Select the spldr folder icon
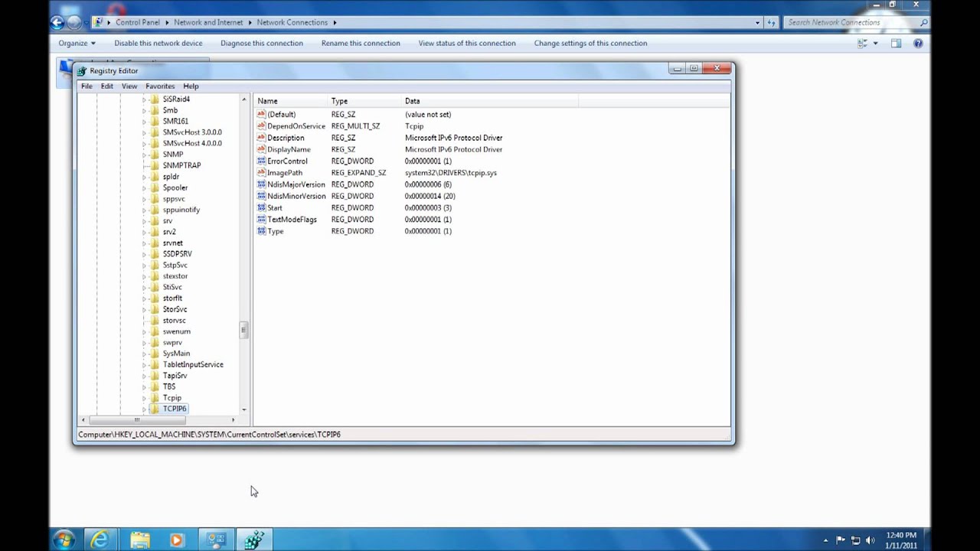Screen dimensions: 980x551 click(x=155, y=177)
